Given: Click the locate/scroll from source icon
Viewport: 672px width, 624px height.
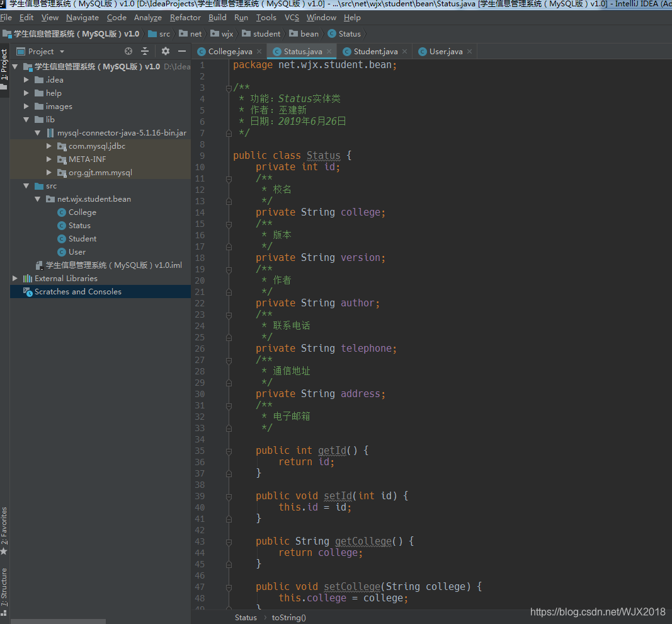Looking at the screenshot, I should click(x=128, y=52).
